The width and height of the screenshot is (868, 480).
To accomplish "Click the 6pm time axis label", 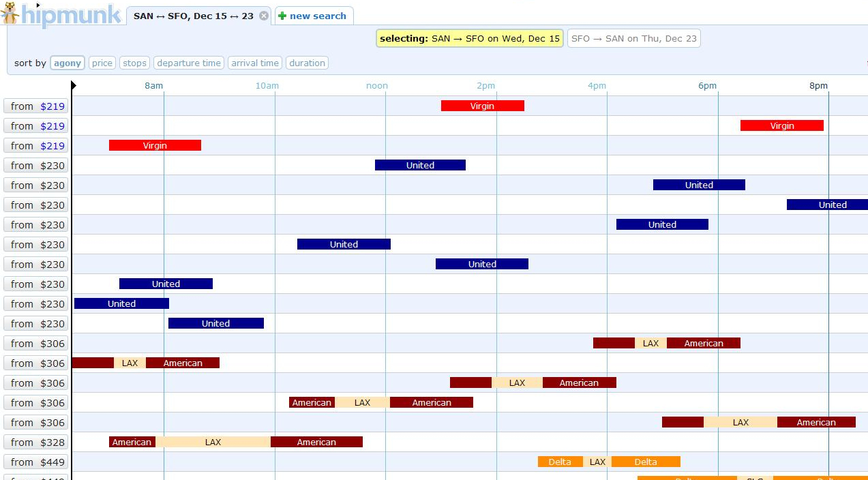I will click(x=708, y=85).
